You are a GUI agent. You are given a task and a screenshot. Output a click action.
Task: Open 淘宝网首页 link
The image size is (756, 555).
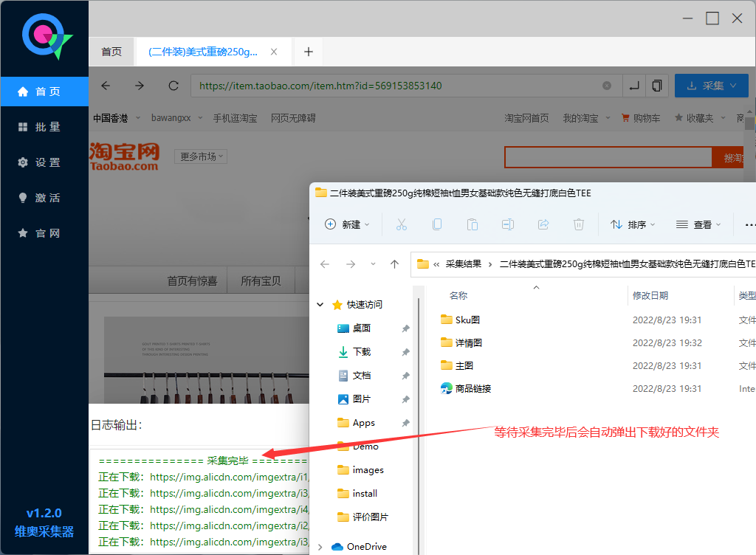click(x=526, y=118)
